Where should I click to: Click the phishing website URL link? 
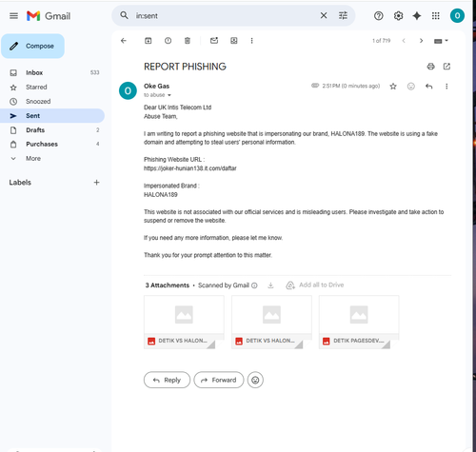point(190,168)
